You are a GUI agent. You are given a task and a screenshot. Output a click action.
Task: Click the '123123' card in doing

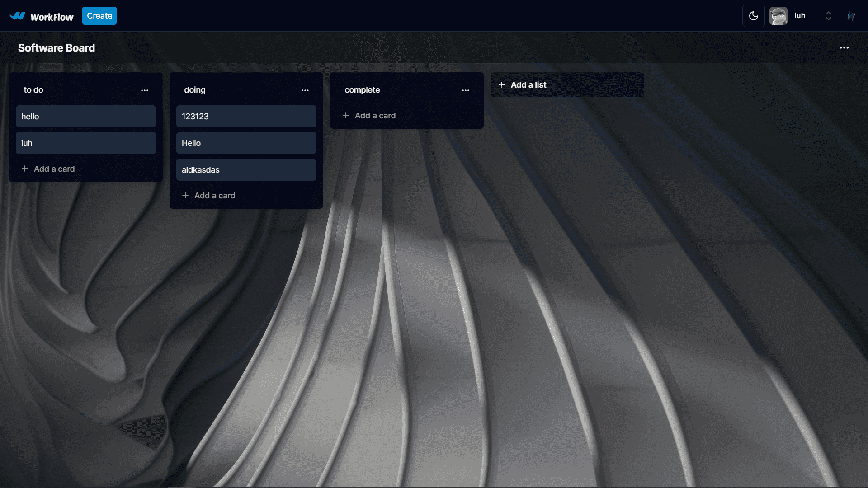coord(246,116)
